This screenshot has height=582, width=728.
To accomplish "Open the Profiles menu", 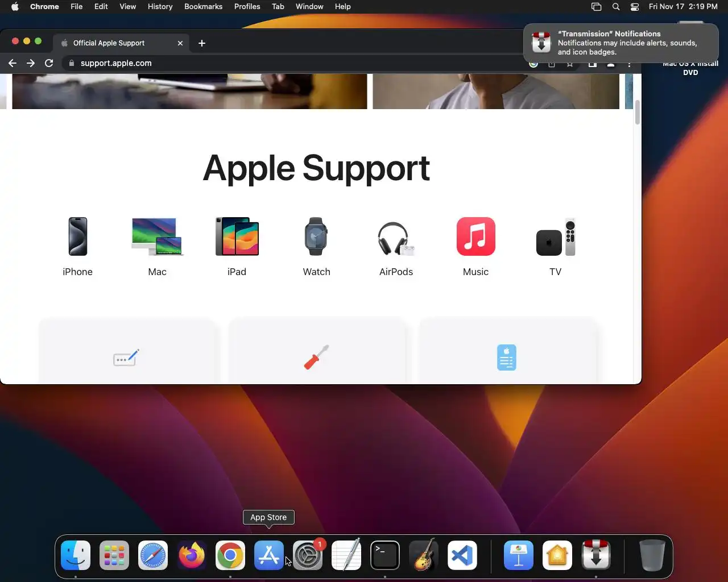I will (247, 7).
